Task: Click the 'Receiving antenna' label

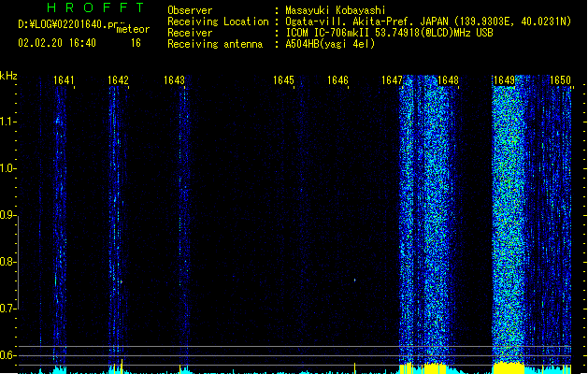Action: (x=215, y=44)
